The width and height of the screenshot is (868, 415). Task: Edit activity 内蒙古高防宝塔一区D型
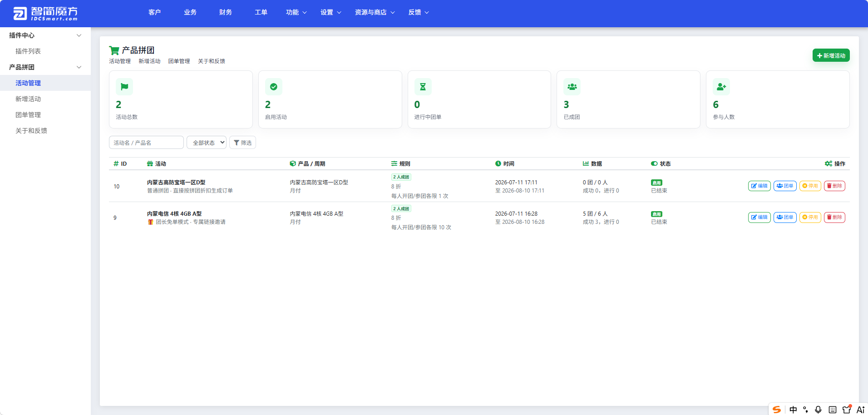pos(759,186)
